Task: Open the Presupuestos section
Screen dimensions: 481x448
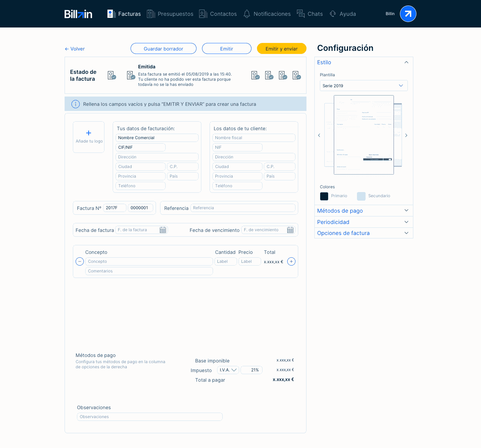Action: point(170,14)
